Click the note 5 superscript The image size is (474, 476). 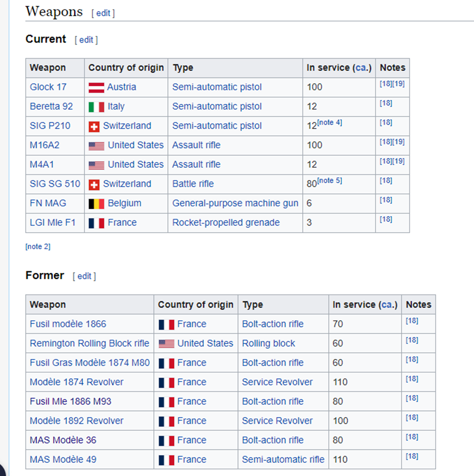pyautogui.click(x=330, y=181)
